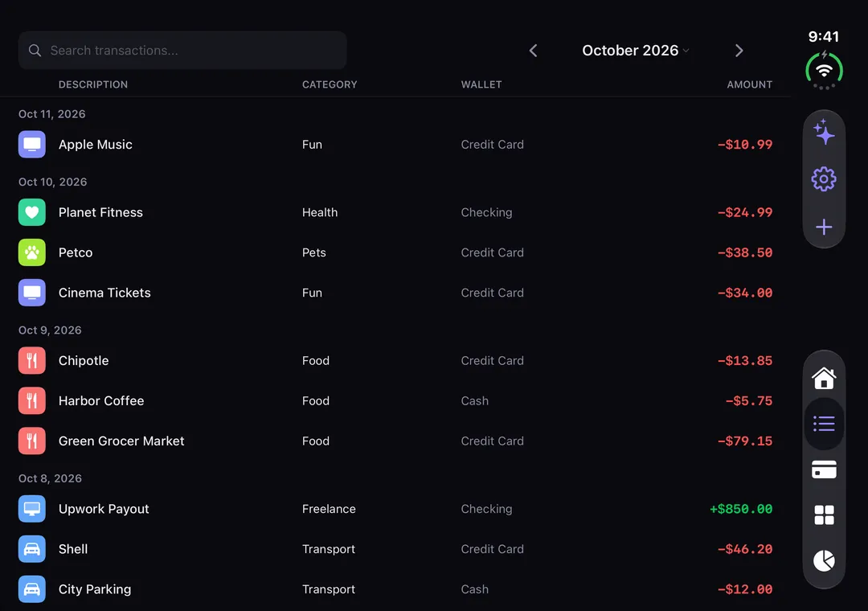This screenshot has width=868, height=611.
Task: Click Petco paw icon
Action: 32,252
